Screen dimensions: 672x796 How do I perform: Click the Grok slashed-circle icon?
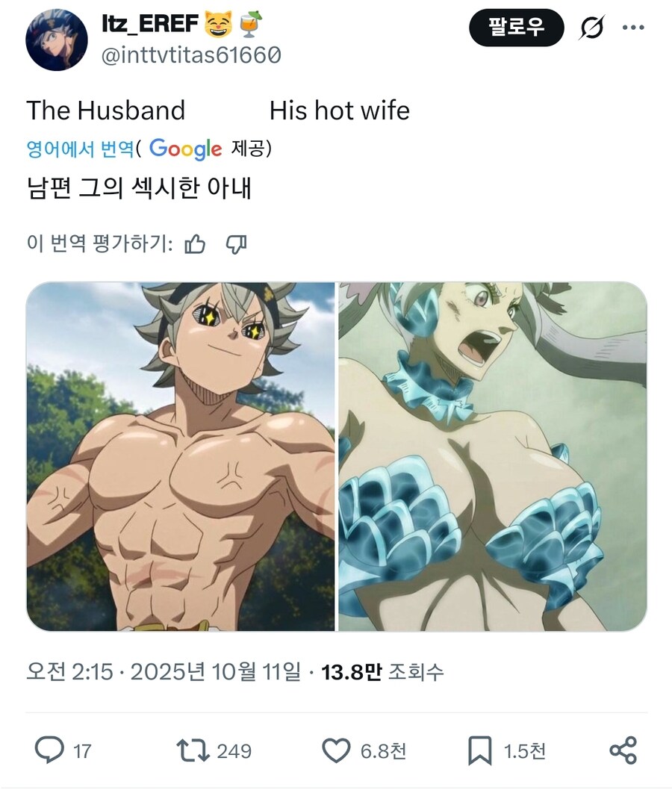tap(592, 28)
